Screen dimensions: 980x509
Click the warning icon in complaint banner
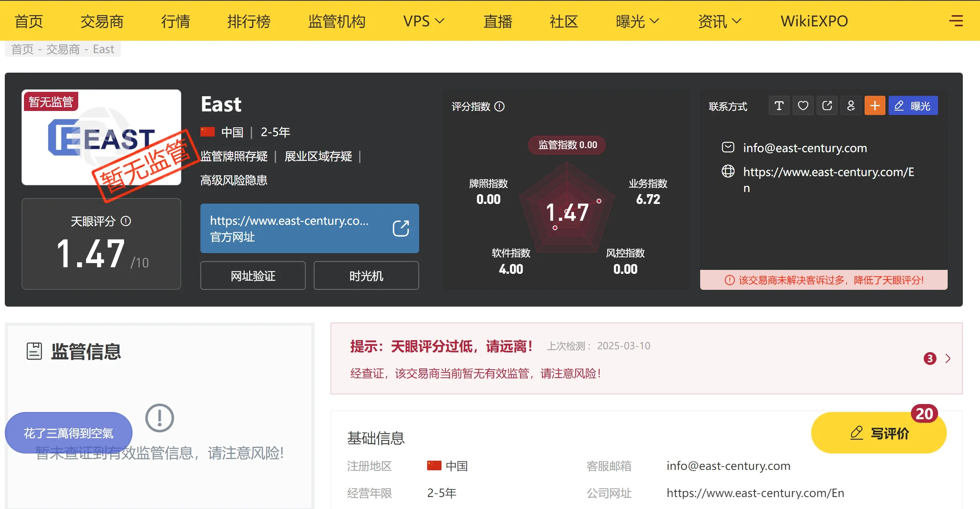pos(729,280)
